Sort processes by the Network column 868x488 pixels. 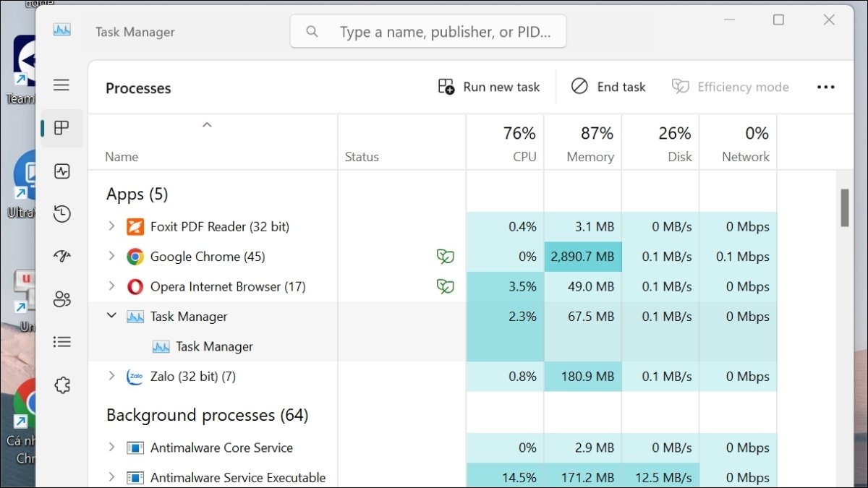pos(739,143)
